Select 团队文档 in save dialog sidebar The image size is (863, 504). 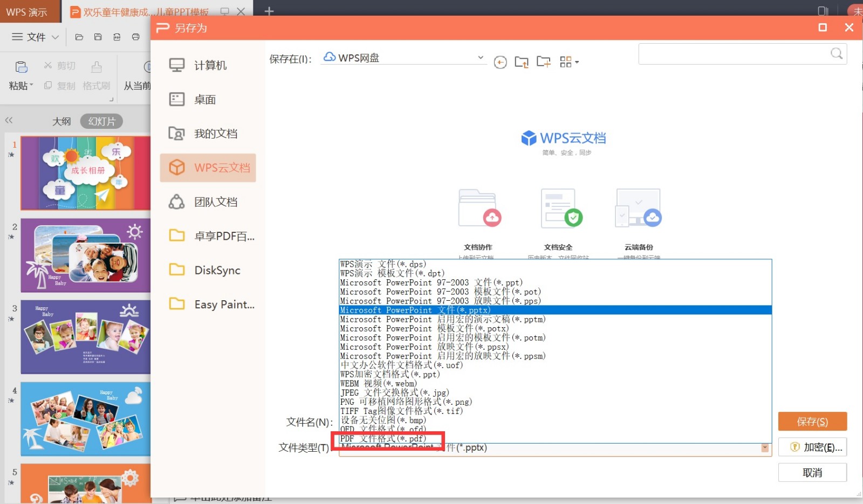(x=208, y=202)
